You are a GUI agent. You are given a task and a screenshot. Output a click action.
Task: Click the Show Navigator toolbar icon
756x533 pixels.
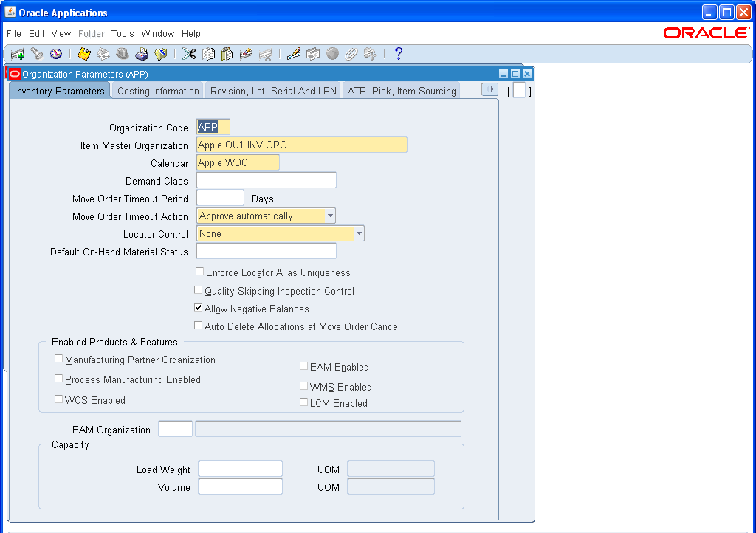click(57, 53)
